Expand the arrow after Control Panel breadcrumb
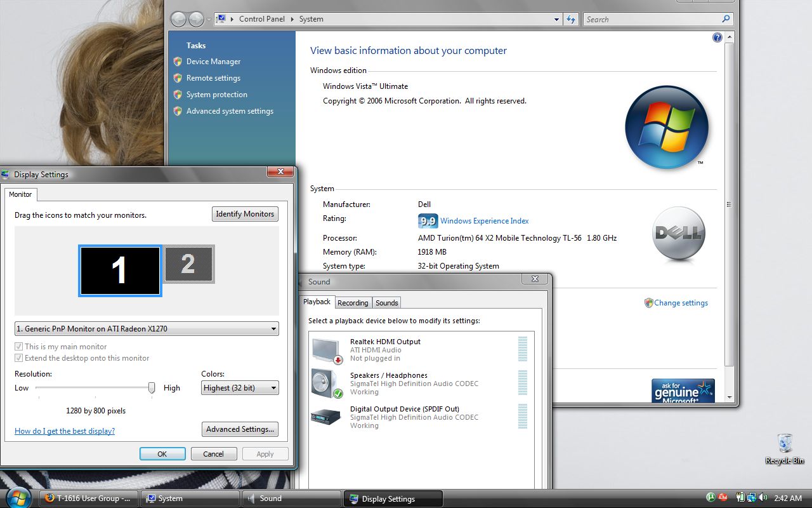The width and height of the screenshot is (812, 508). coord(292,19)
